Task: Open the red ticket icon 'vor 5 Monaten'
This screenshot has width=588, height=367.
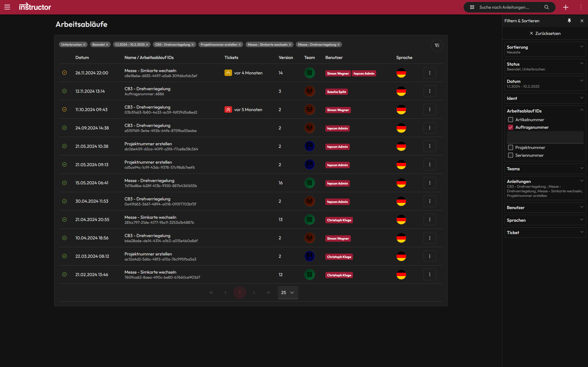Action: click(228, 109)
